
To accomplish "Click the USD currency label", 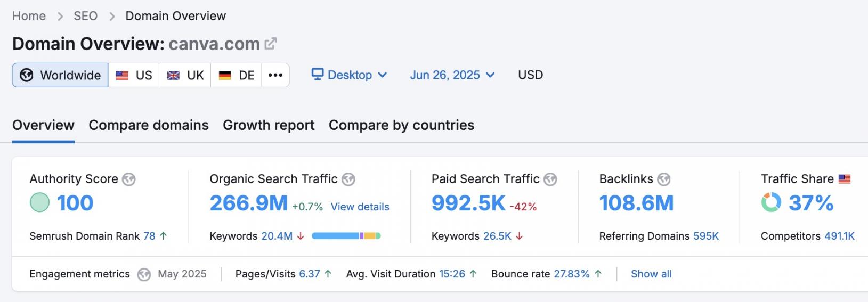I will point(531,75).
